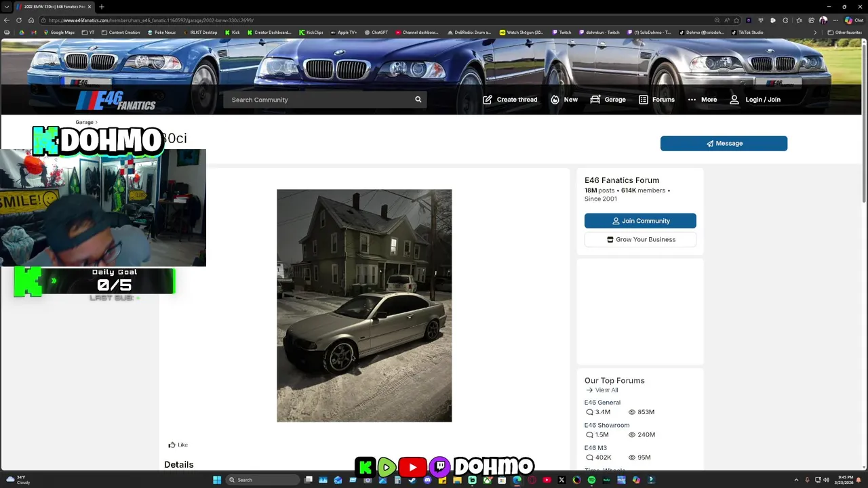The height and width of the screenshot is (488, 868).
Task: Click the Forums list icon
Action: 643,100
